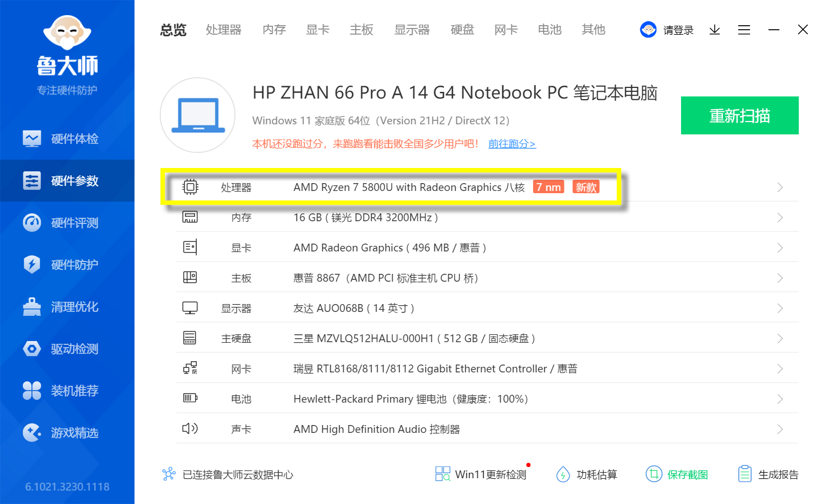The height and width of the screenshot is (504, 824).
Task: Click the processor chip icon
Action: pyautogui.click(x=191, y=187)
